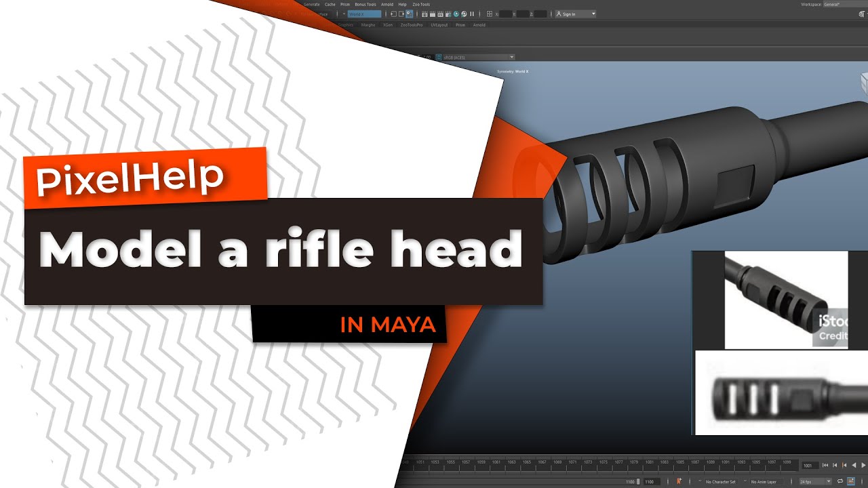868x488 pixels.
Task: Click the Y coordinate input field
Action: tap(522, 14)
